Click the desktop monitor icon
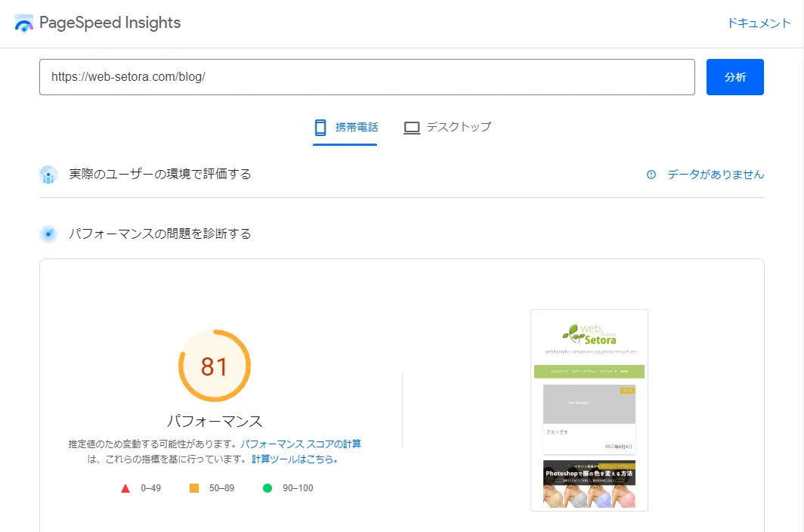The width and height of the screenshot is (804, 532). point(412,128)
